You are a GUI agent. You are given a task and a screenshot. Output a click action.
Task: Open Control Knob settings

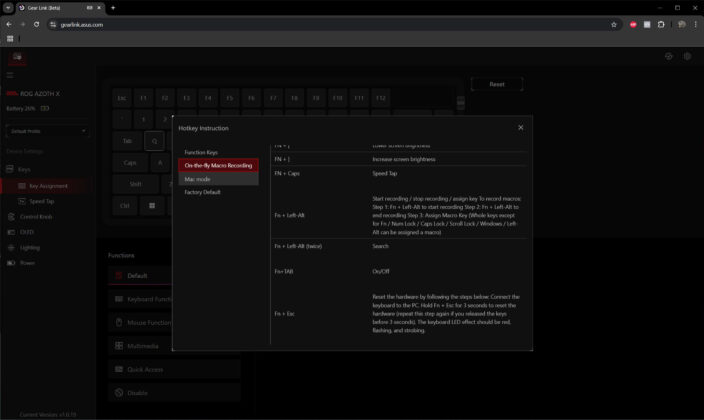[x=36, y=217]
